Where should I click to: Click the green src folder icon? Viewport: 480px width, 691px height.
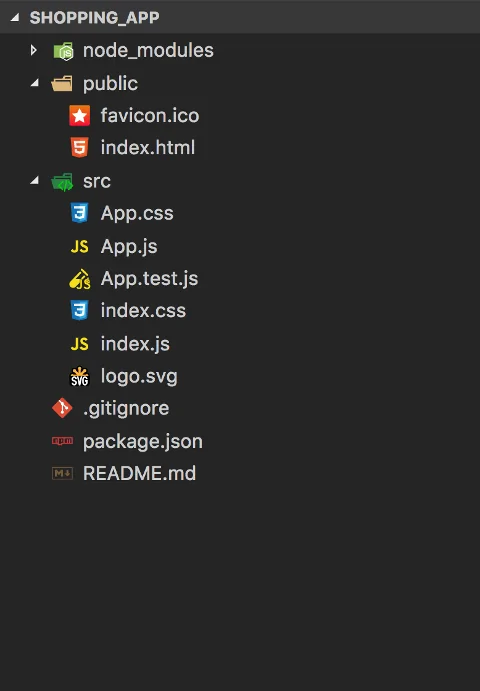63,182
